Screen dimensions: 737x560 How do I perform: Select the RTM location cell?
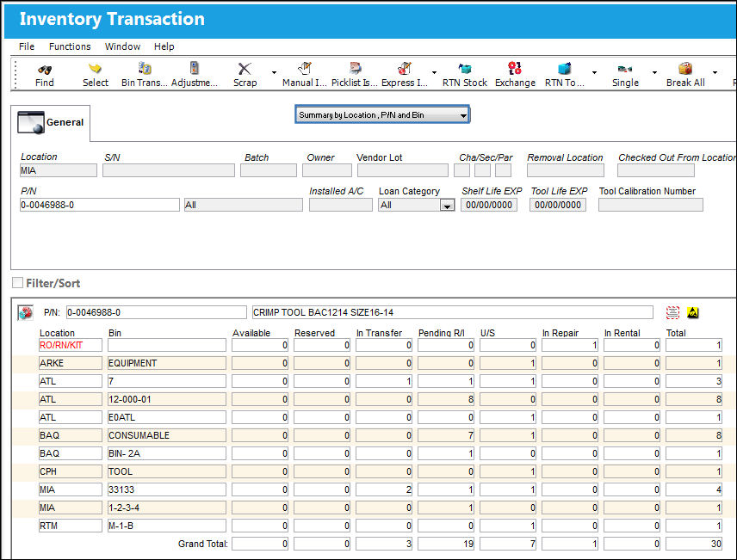click(70, 526)
